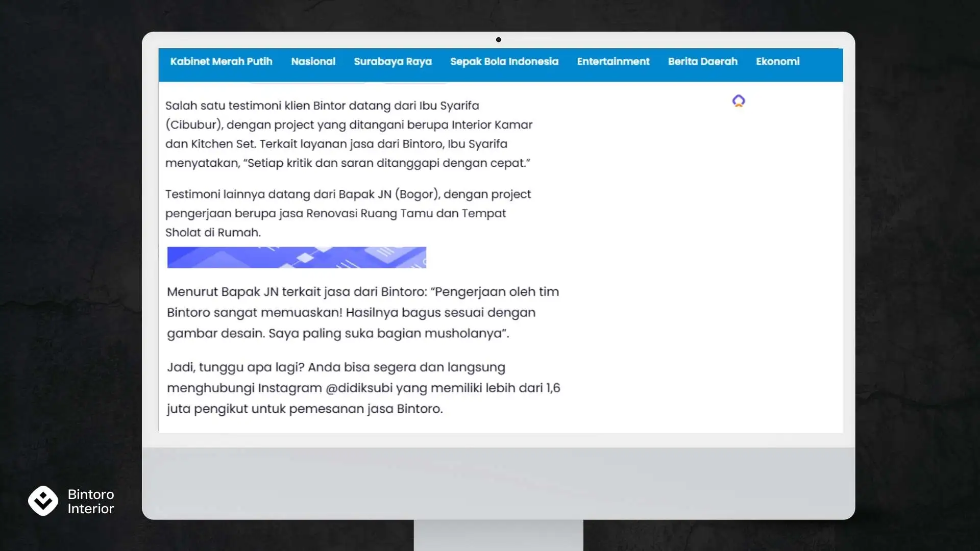The height and width of the screenshot is (551, 980).
Task: Open the blue isometric banner image
Action: pos(297,258)
